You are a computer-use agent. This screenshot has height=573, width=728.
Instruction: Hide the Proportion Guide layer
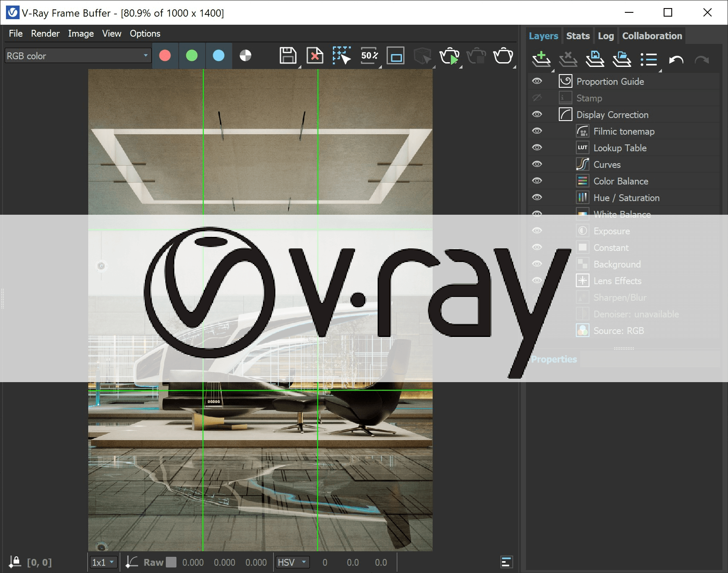coord(537,81)
